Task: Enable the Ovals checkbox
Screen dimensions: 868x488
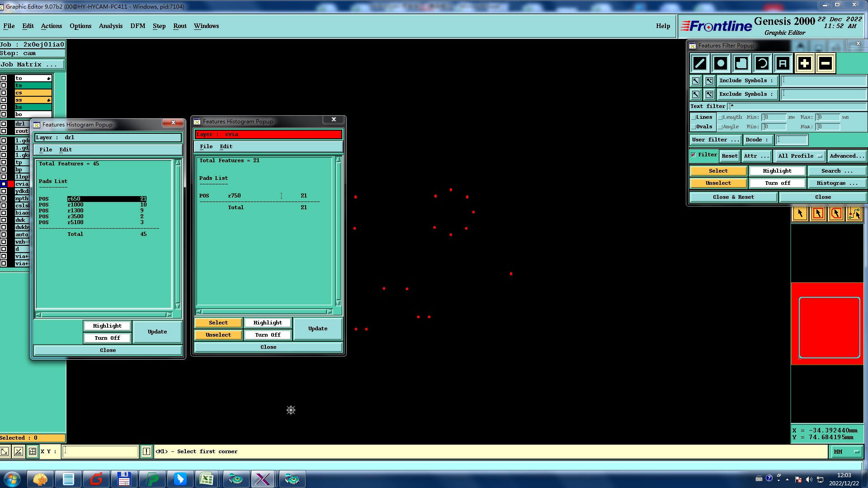Action: pyautogui.click(x=693, y=127)
